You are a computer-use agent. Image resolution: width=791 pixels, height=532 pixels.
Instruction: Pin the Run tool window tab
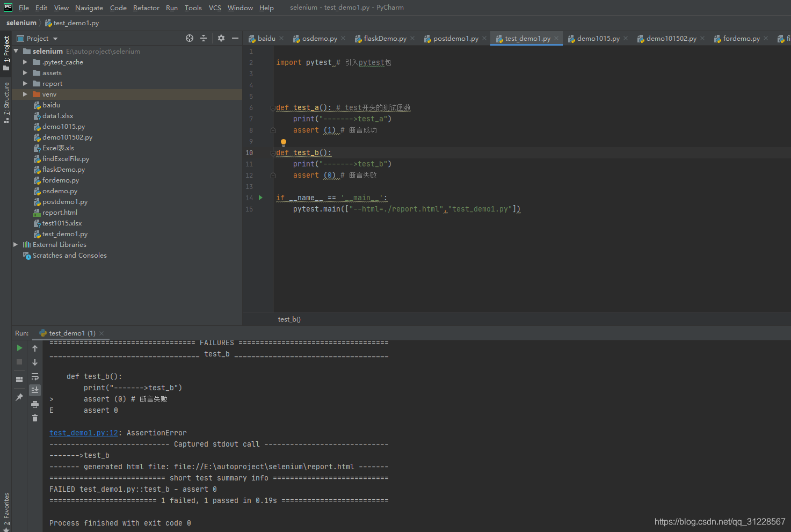19,397
